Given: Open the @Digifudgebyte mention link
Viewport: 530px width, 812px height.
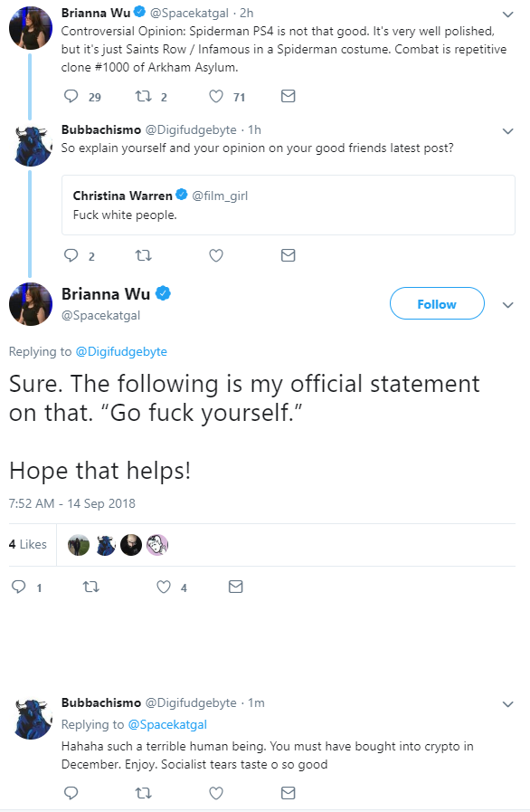Looking at the screenshot, I should (x=121, y=351).
